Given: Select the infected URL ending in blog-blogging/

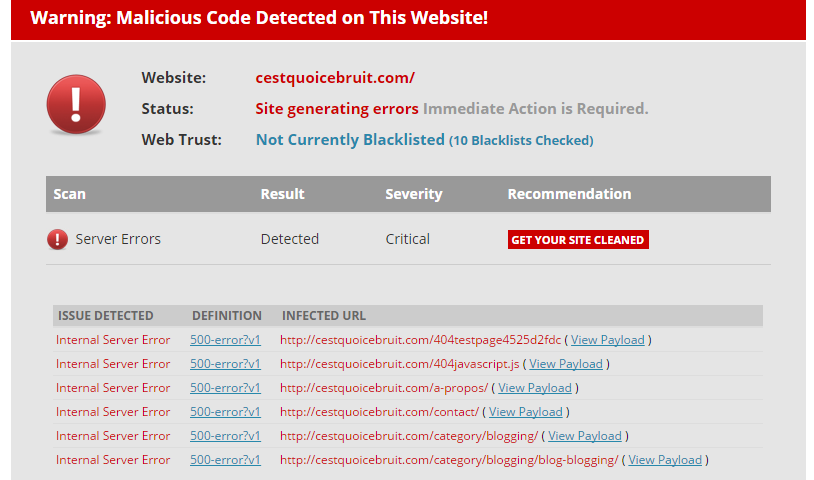Looking at the screenshot, I should coord(449,460).
